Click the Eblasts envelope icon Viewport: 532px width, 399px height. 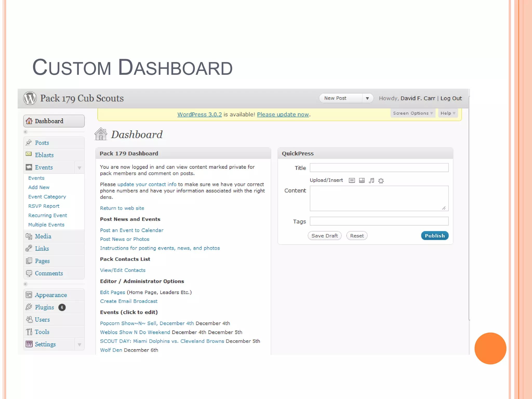pos(29,154)
